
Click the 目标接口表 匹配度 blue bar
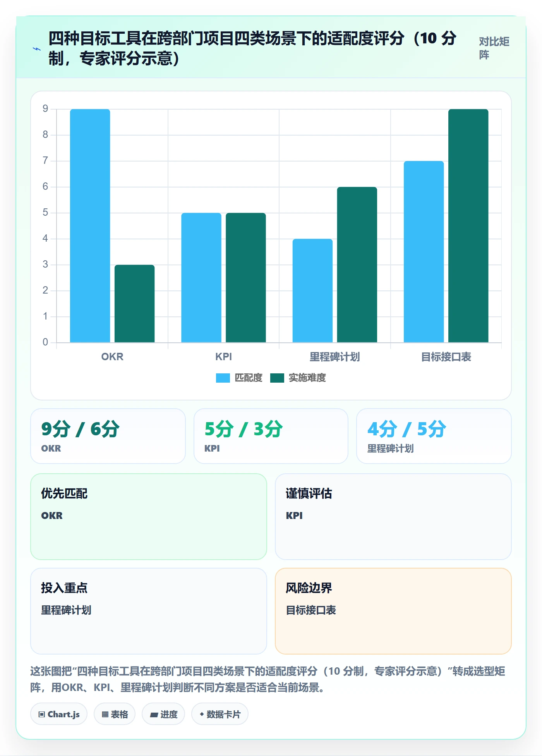[424, 252]
